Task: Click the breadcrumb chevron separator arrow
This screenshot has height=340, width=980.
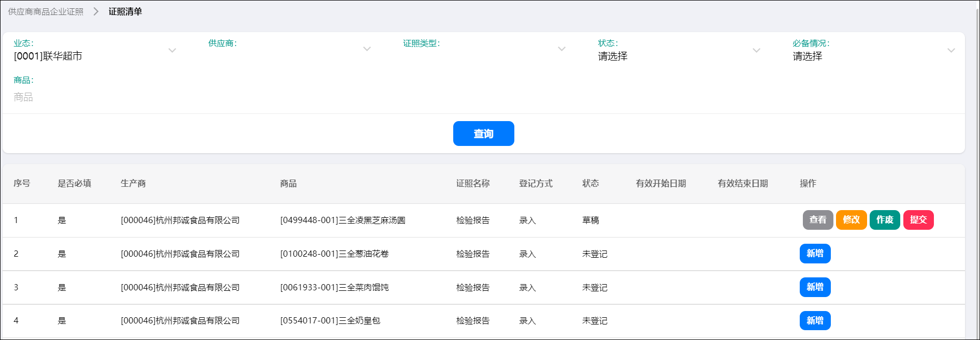Action: point(96,11)
